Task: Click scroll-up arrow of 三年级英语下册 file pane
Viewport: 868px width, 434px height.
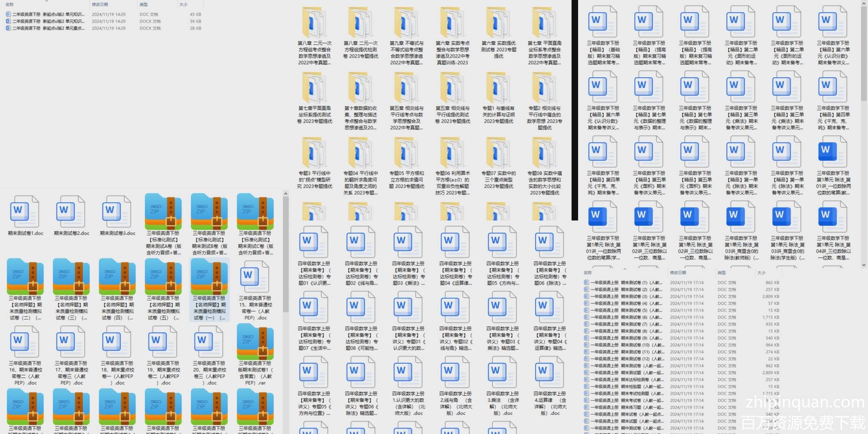Action: pyautogui.click(x=286, y=194)
